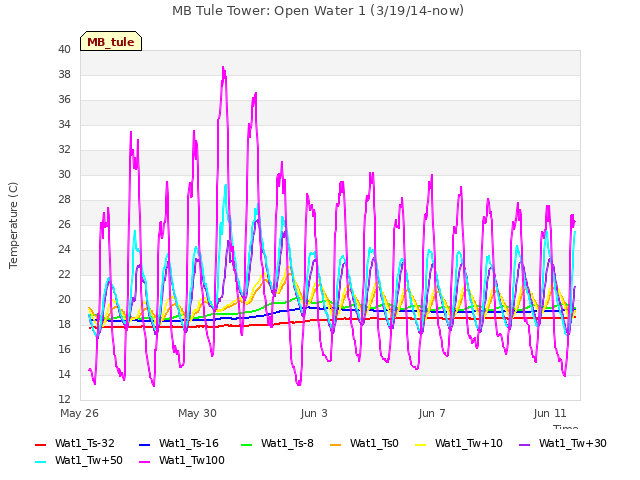Image resolution: width=640 pixels, height=480 pixels.
Task: Click the 18 y-axis tick label
Action: (x=64, y=324)
